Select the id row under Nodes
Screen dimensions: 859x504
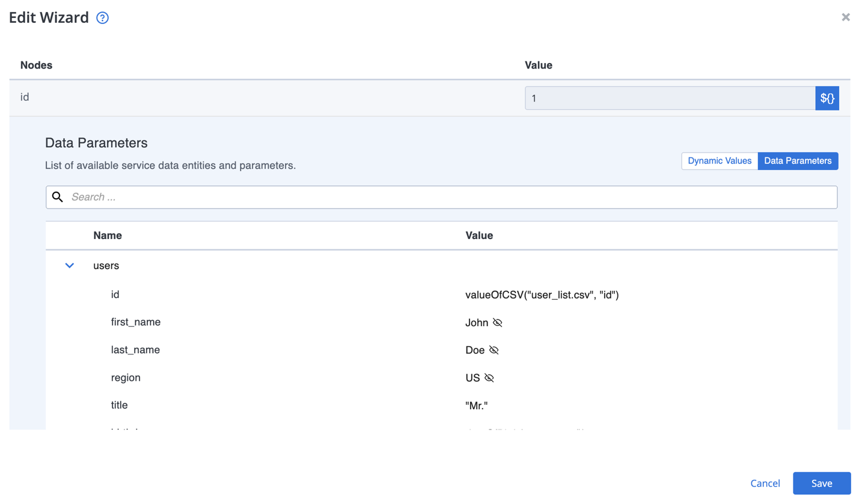24,97
